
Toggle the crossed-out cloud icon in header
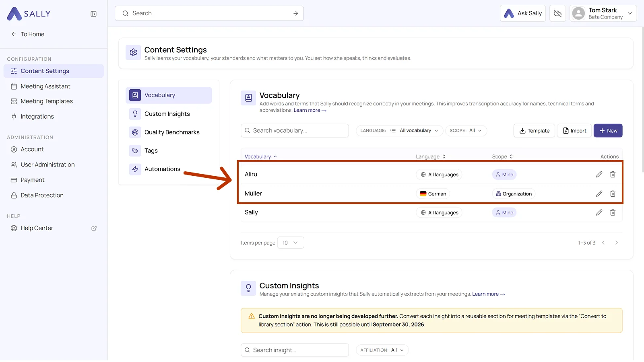point(557,13)
